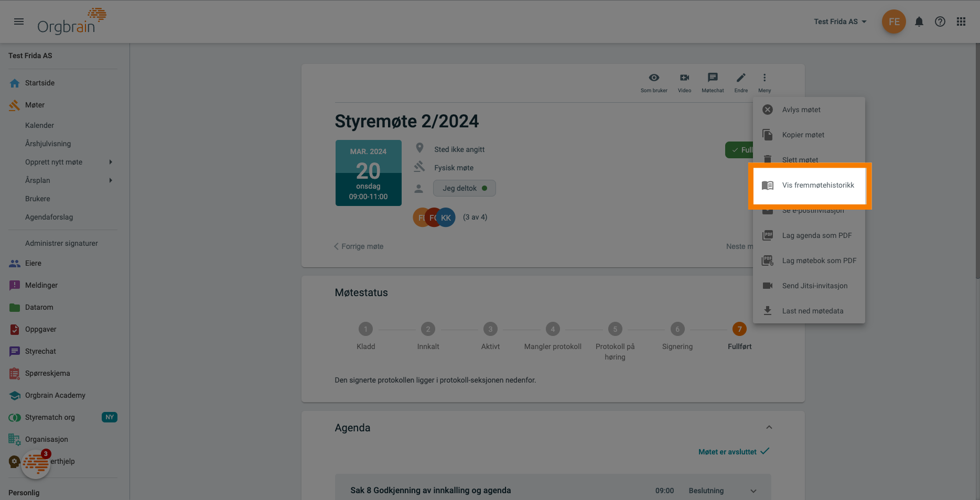Select Kopier møtet from menu
This screenshot has height=500, width=980.
pyautogui.click(x=809, y=135)
